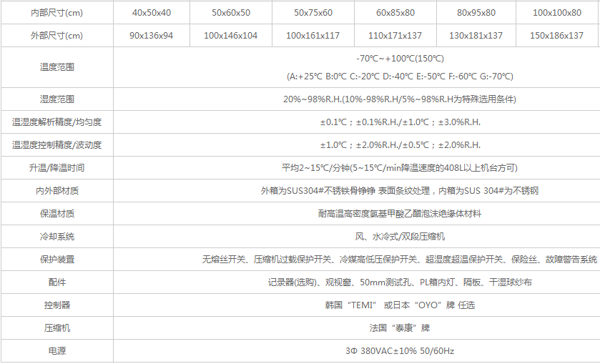
Task: Click the '20%~98%R.H.' humidity value
Action: (400, 99)
